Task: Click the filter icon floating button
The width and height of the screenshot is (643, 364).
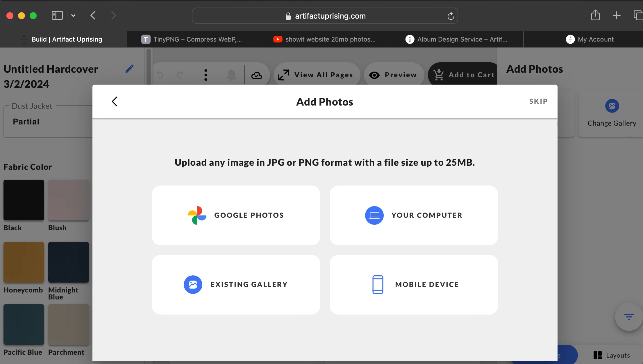Action: click(x=628, y=317)
